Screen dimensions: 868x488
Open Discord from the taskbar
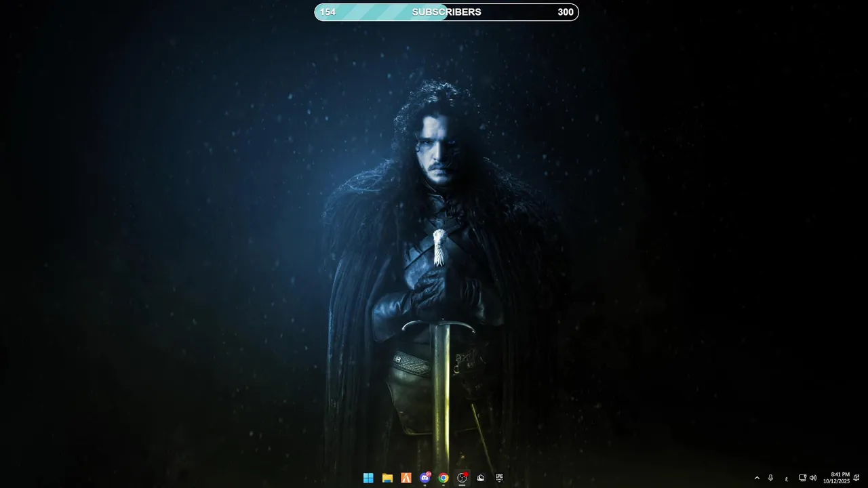pyautogui.click(x=425, y=478)
